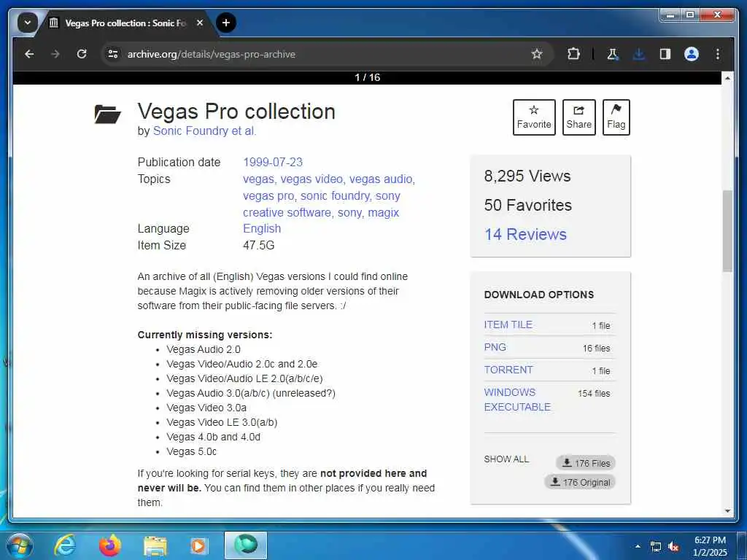Open the 'sonic foundry' topic link

(x=336, y=195)
